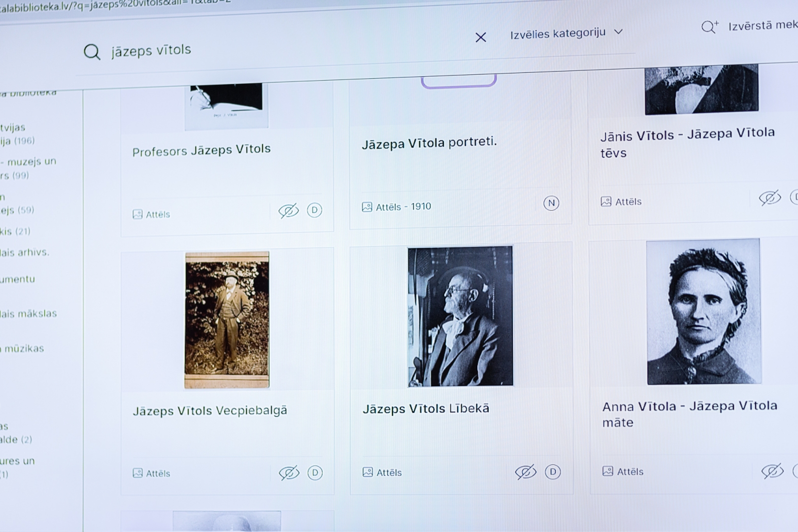Select the mākslas filter in sidebar

29,314
